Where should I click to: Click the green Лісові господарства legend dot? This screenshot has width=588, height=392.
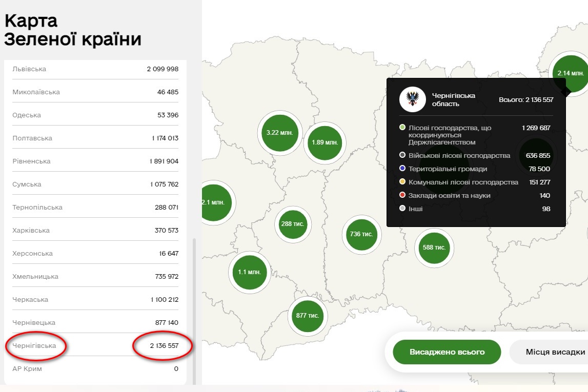402,128
